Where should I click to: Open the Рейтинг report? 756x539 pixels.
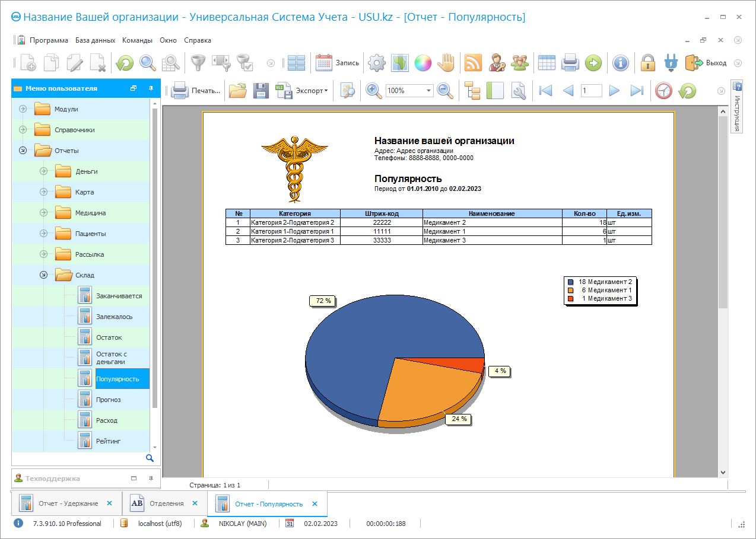point(109,441)
